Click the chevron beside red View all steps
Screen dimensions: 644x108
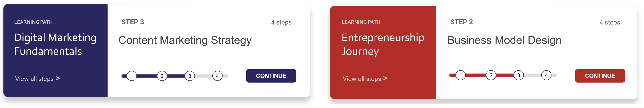385,78
